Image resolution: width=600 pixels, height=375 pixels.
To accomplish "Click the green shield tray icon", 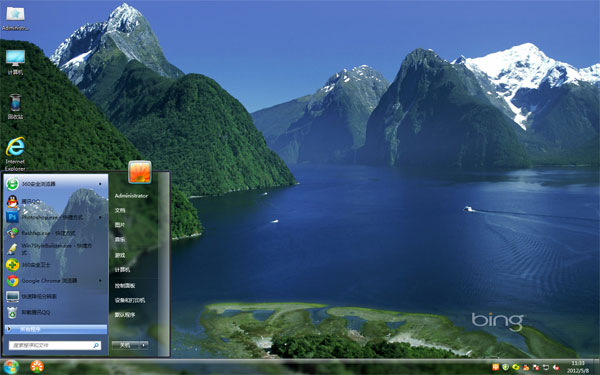I will [x=505, y=367].
